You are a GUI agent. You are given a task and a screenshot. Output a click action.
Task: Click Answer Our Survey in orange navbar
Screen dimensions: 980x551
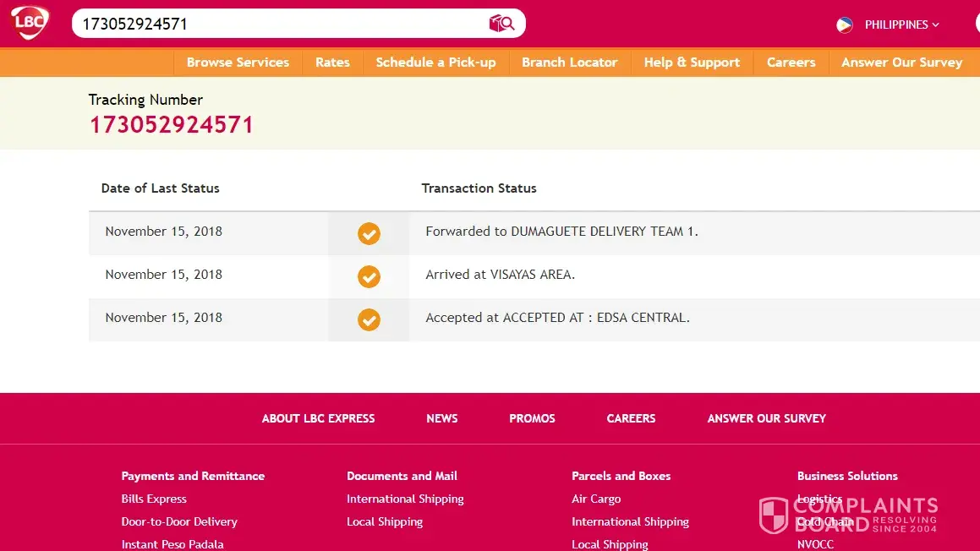click(x=901, y=63)
